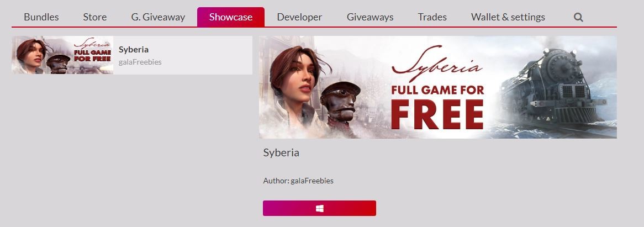The image size is (644, 227).
Task: Click galaFreebies under the list item title
Action: click(x=140, y=62)
